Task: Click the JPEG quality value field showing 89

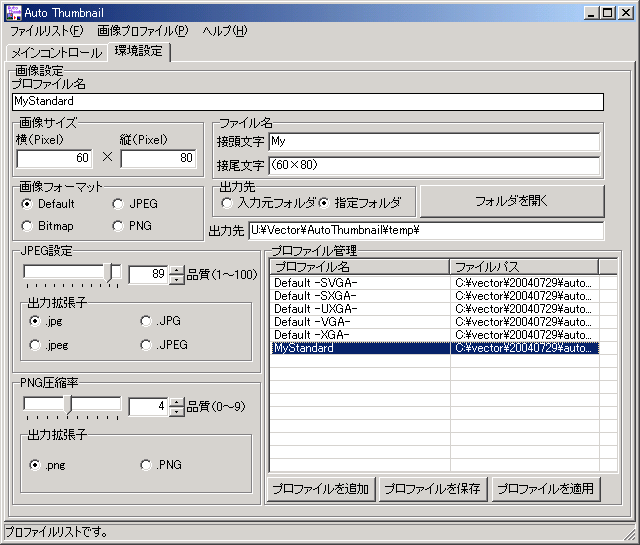Action: 148,274
